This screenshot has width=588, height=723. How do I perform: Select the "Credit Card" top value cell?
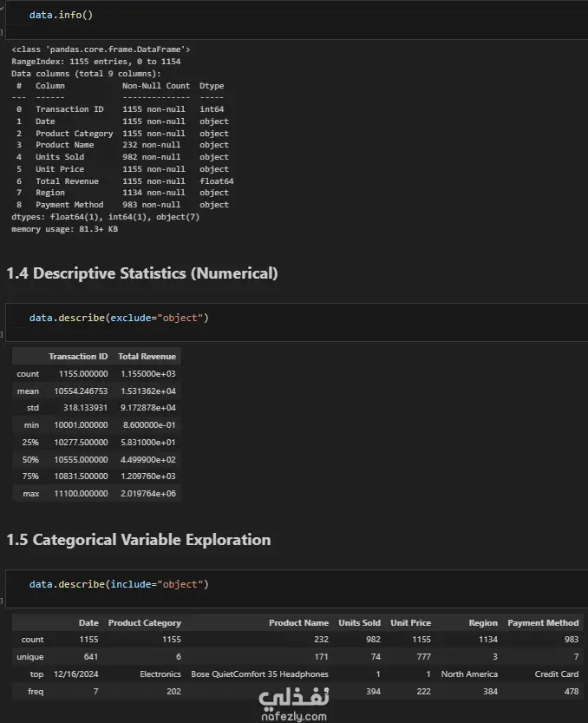tap(557, 674)
